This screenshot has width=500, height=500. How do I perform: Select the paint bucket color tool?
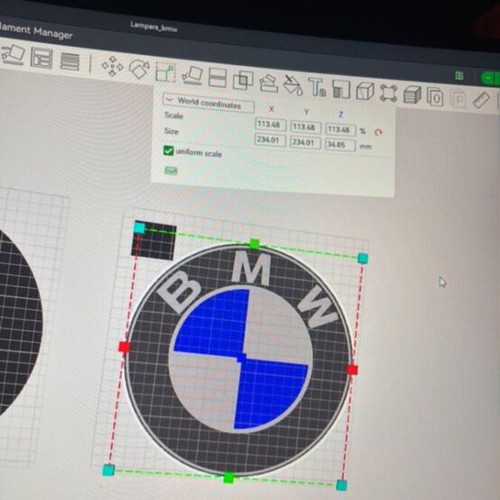point(293,85)
